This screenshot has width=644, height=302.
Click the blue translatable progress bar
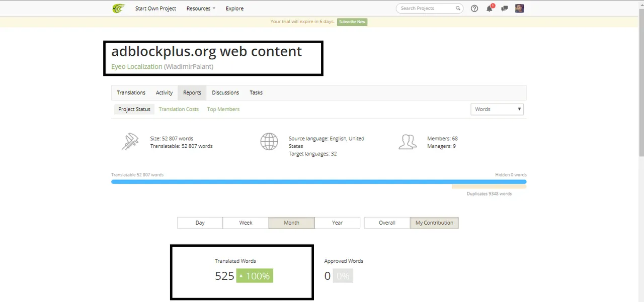[x=318, y=181]
